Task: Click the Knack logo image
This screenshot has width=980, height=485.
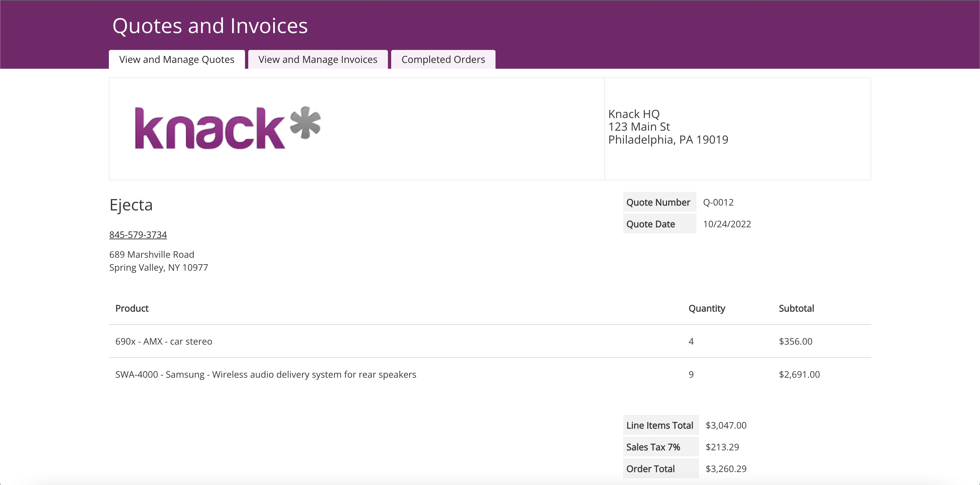Action: (x=227, y=128)
